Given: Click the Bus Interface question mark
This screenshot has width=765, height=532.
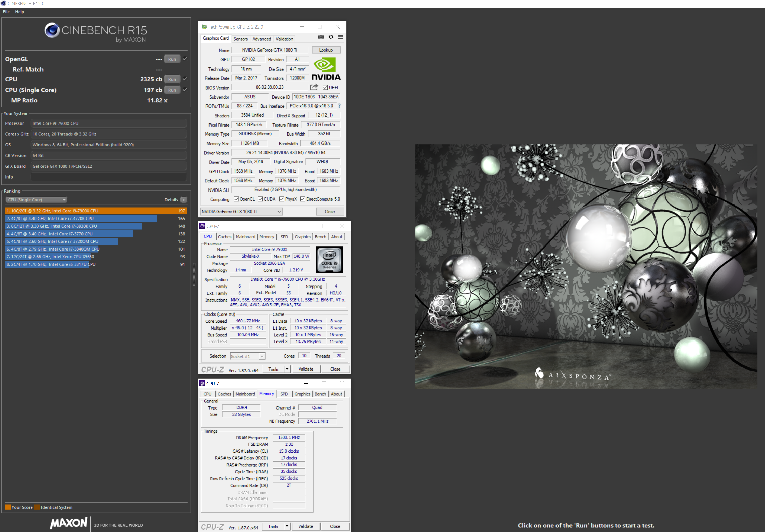Looking at the screenshot, I should point(339,106).
